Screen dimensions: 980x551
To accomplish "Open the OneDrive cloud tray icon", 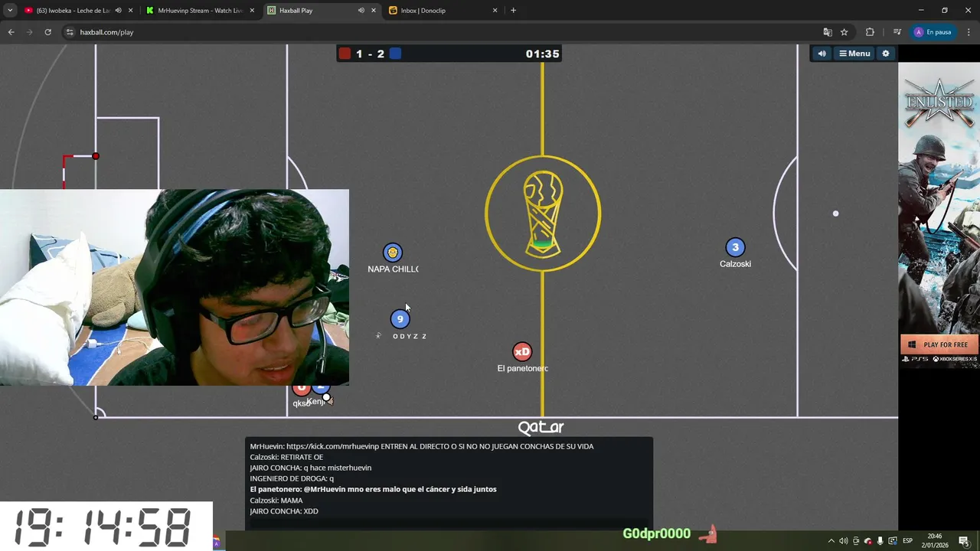I will coord(868,541).
